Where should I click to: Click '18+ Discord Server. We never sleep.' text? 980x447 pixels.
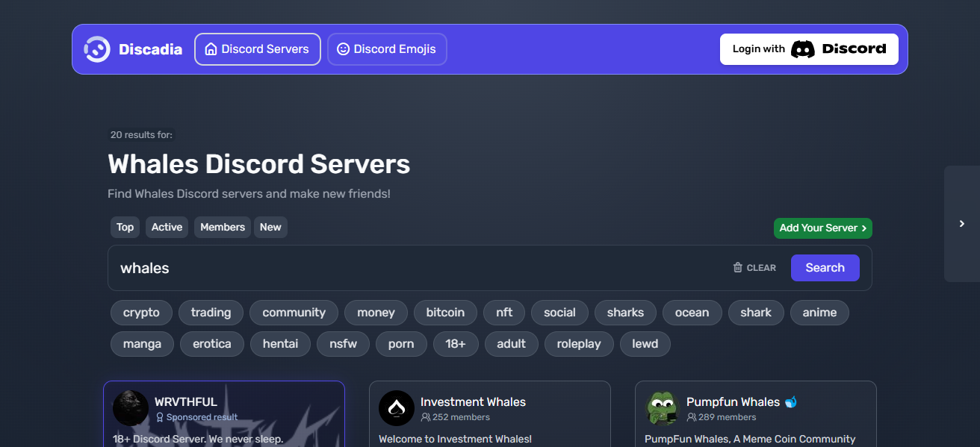198,439
